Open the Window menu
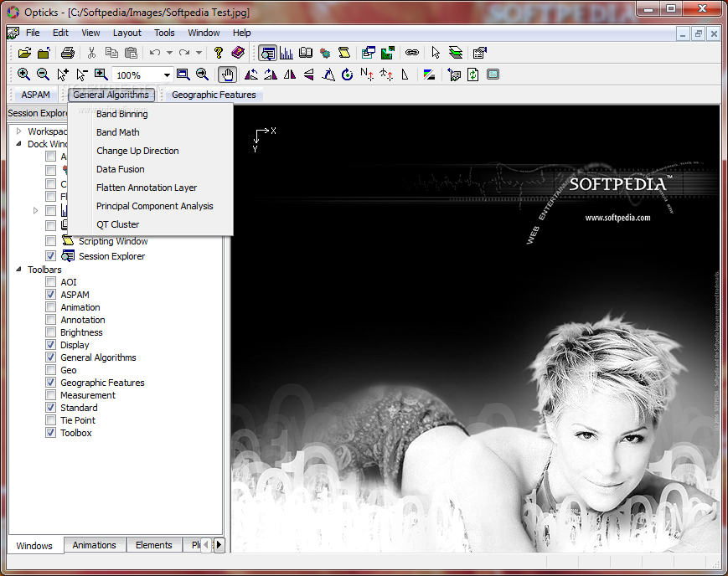Viewport: 728px width, 576px height. click(x=204, y=33)
